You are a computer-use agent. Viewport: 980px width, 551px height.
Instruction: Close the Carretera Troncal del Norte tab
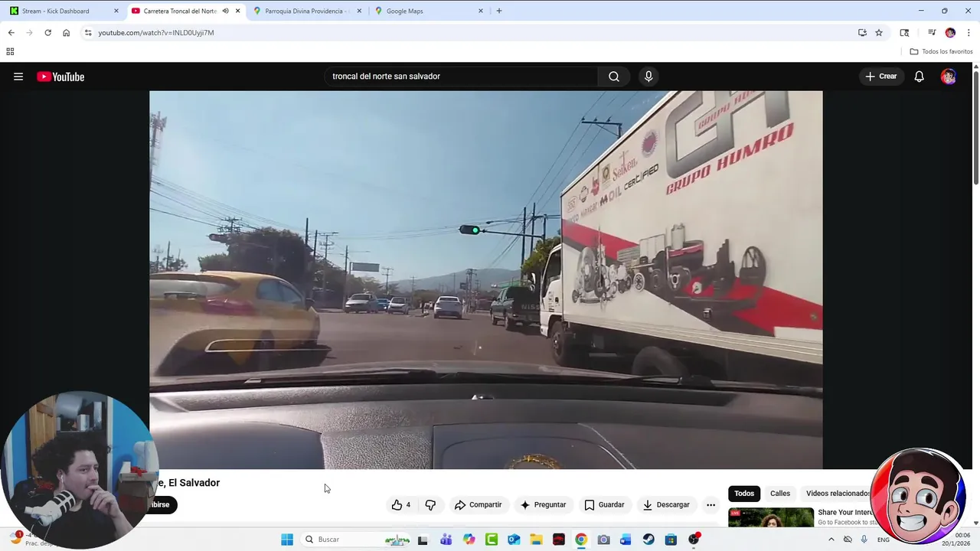click(237, 11)
